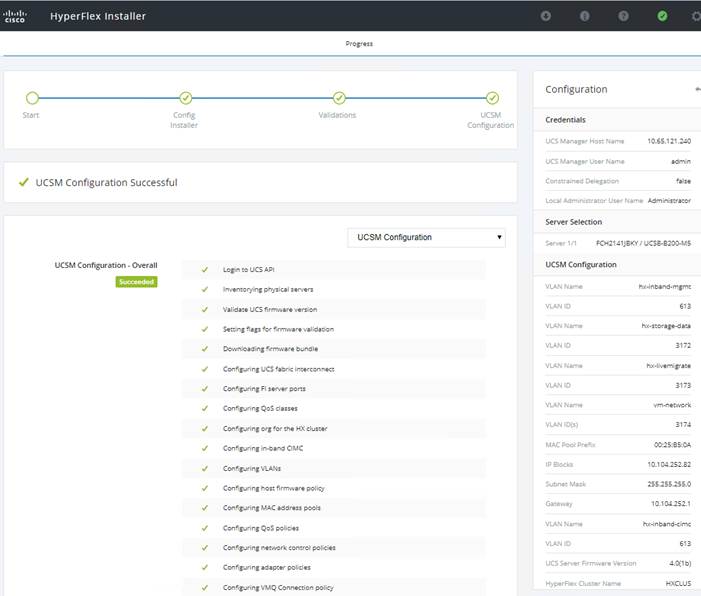Viewport: 701px width, 596px height.
Task: Open the info icon in top bar
Action: (584, 16)
